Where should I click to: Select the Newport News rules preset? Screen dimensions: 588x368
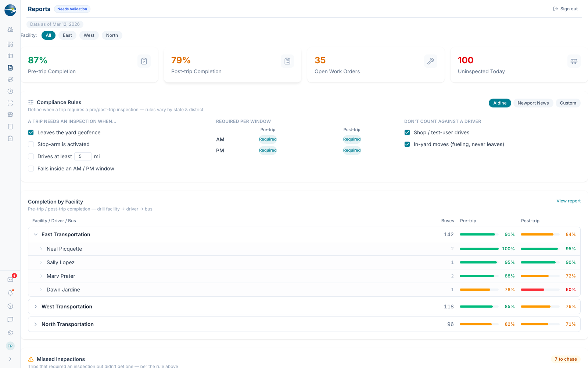click(533, 103)
